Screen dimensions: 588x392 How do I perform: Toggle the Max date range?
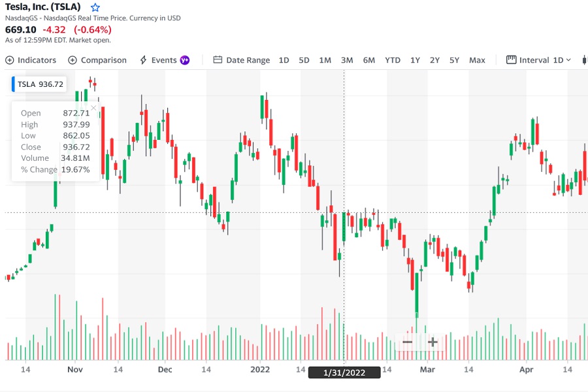coord(477,60)
